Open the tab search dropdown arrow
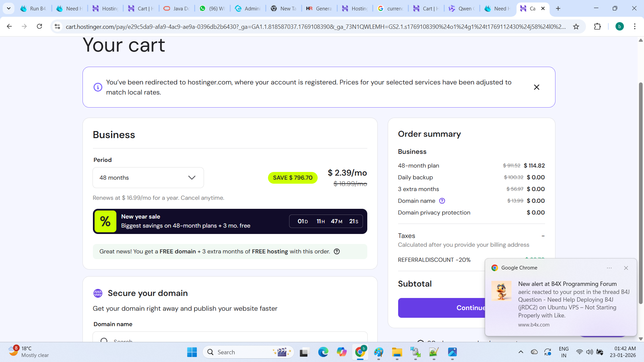The image size is (644, 362). [x=9, y=8]
